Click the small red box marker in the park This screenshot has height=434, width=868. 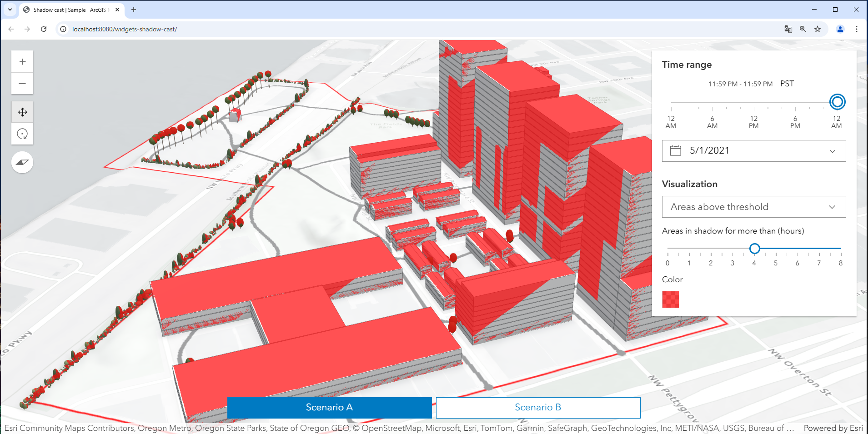tap(235, 115)
